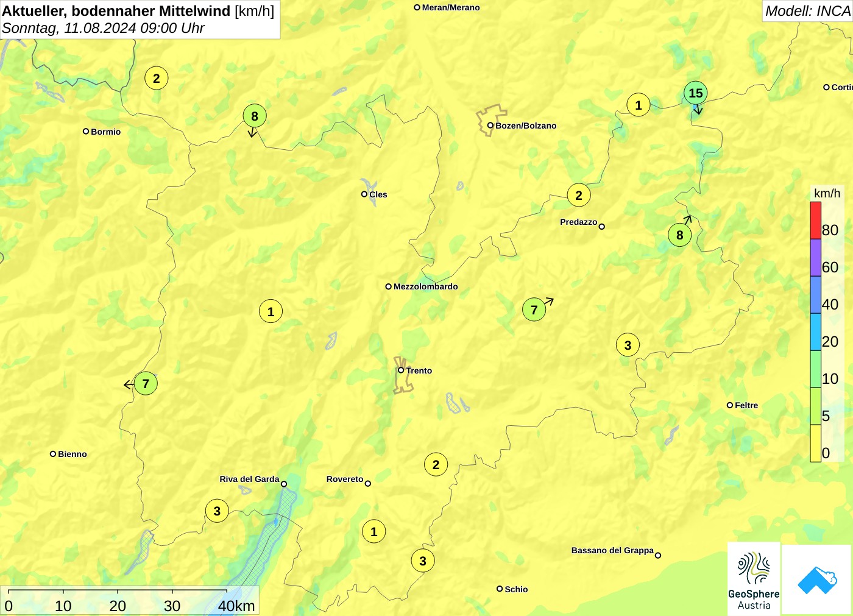Pick the light-blue 20 km/h legend swatch
This screenshot has width=853, height=616.
816,332
